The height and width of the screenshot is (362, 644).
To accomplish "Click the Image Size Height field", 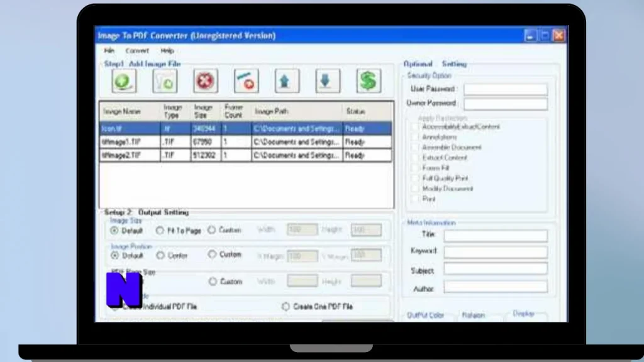I will [366, 229].
